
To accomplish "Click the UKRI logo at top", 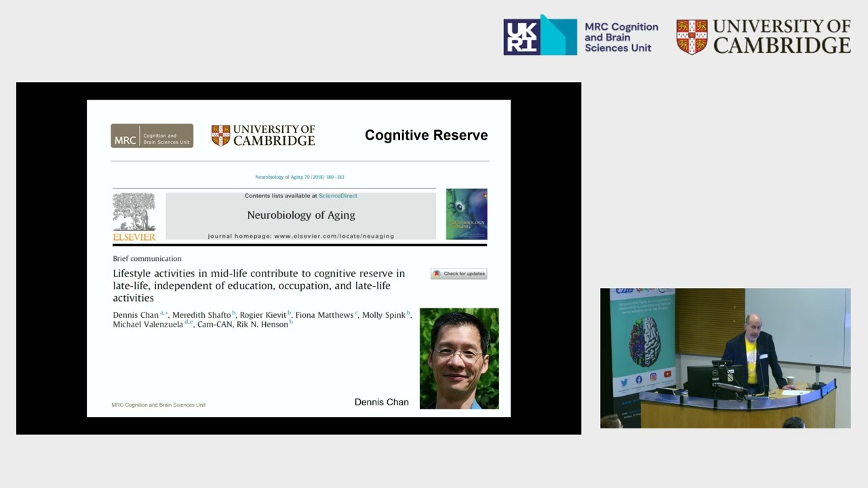I will pyautogui.click(x=539, y=35).
